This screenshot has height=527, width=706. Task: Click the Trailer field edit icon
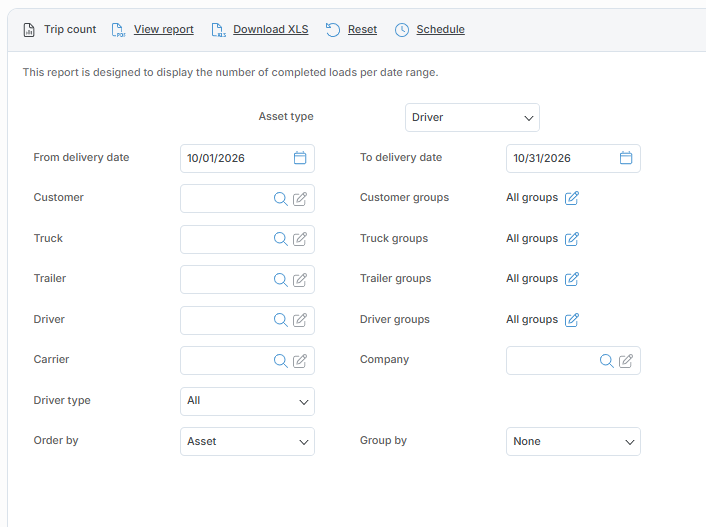click(x=300, y=280)
